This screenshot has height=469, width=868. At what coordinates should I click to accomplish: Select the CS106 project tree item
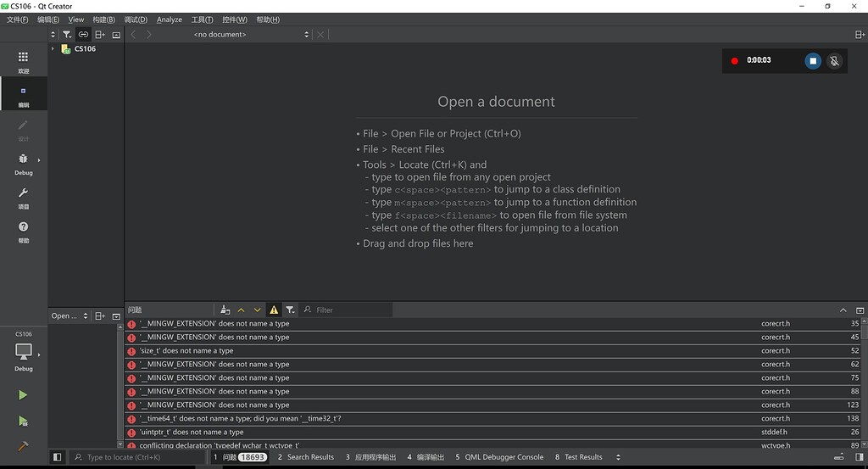[x=85, y=48]
